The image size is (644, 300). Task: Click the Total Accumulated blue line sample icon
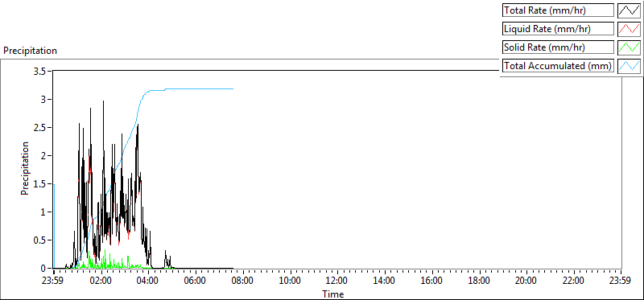coord(629,66)
